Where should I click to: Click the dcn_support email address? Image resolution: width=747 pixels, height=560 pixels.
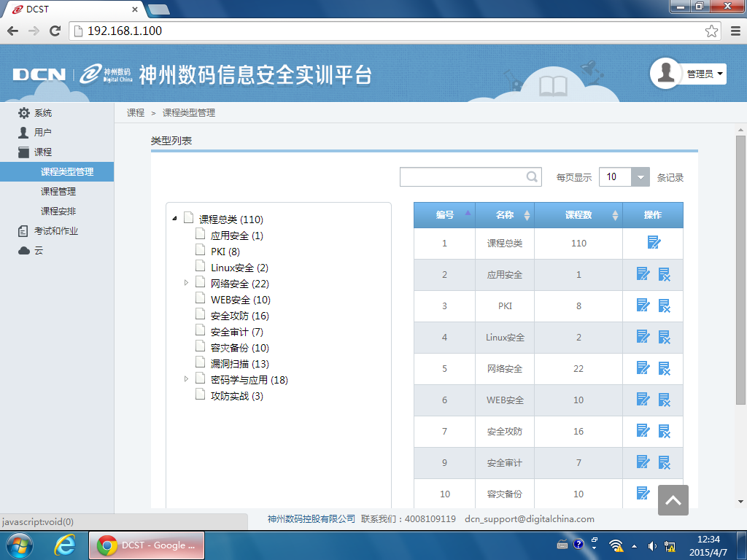530,519
